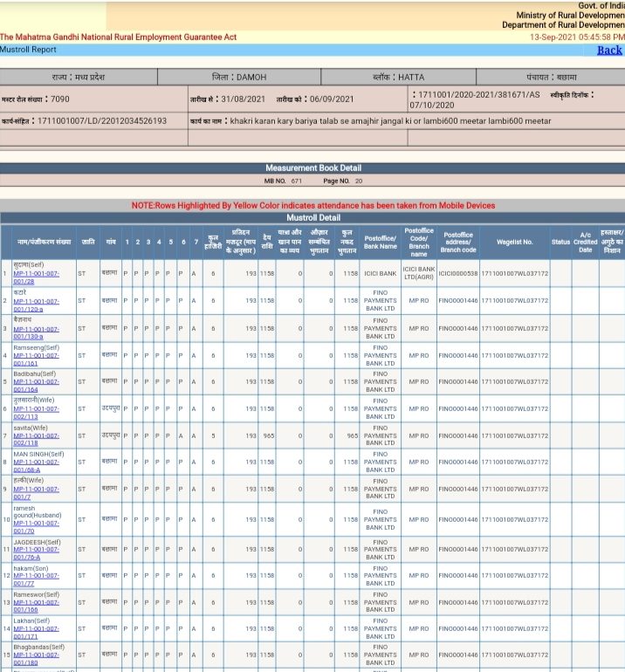Click work code 1711001007/LD/22012034526193
625x672 pixels.
[102, 120]
